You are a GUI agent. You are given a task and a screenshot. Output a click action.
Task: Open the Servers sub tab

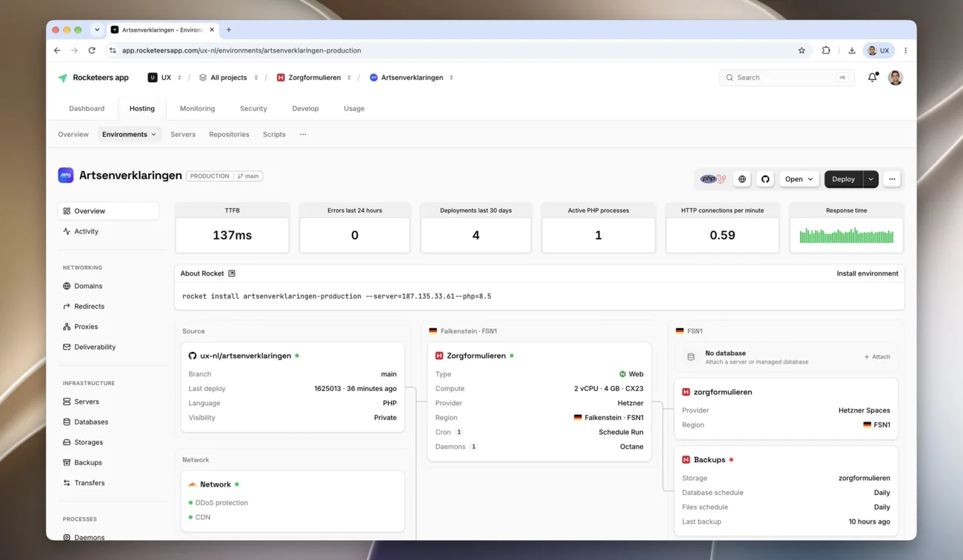tap(183, 134)
